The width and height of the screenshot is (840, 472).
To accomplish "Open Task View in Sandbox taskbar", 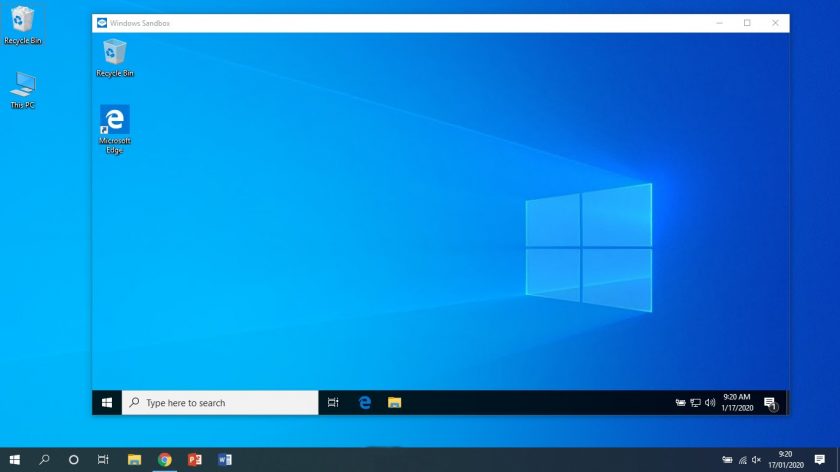I will point(333,402).
